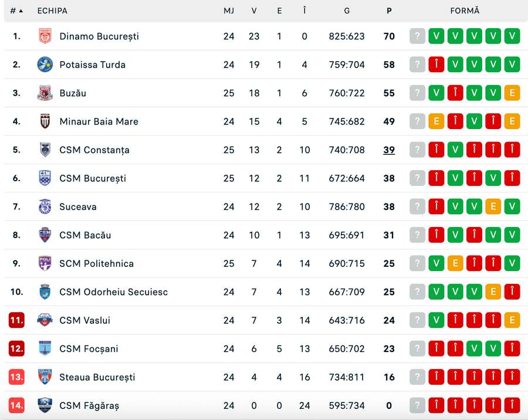Click the Minaur Baia Mare crest
The width and height of the screenshot is (528, 420).
click(x=45, y=121)
